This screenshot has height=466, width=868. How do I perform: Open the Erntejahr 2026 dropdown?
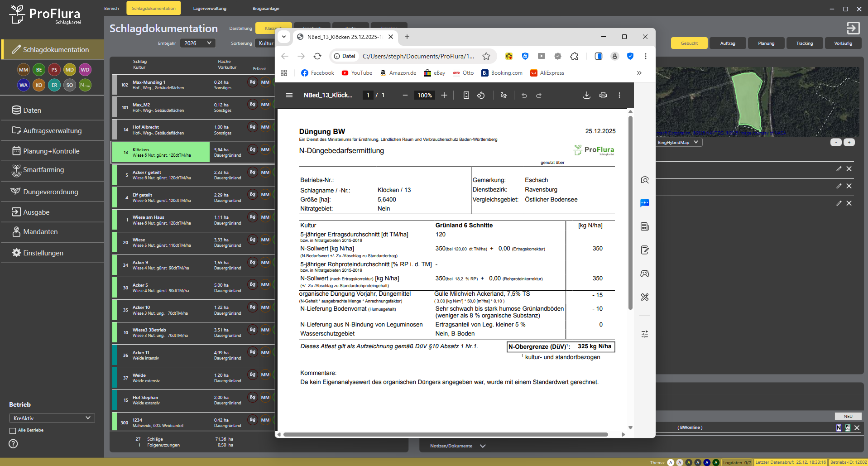click(197, 43)
